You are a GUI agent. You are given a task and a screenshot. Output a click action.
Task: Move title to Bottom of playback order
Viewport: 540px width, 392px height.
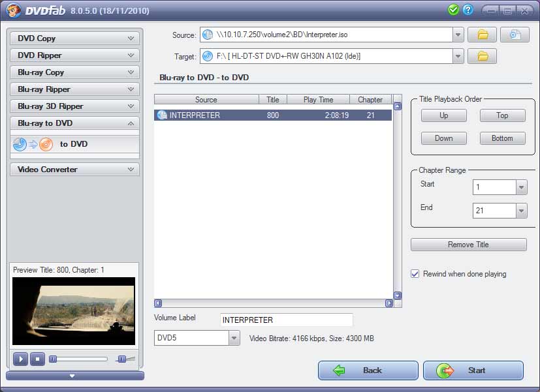pyautogui.click(x=503, y=138)
